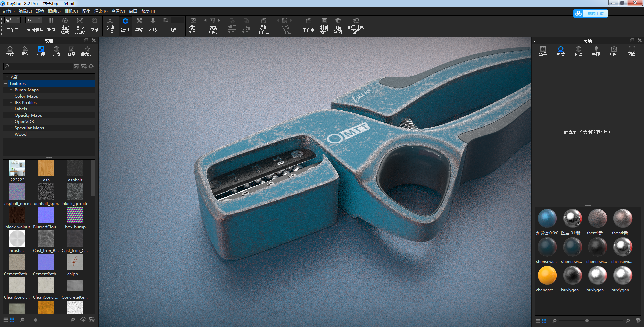Open the 材质模板 (Material Templates) tool
This screenshot has width=644, height=327.
pos(324,26)
